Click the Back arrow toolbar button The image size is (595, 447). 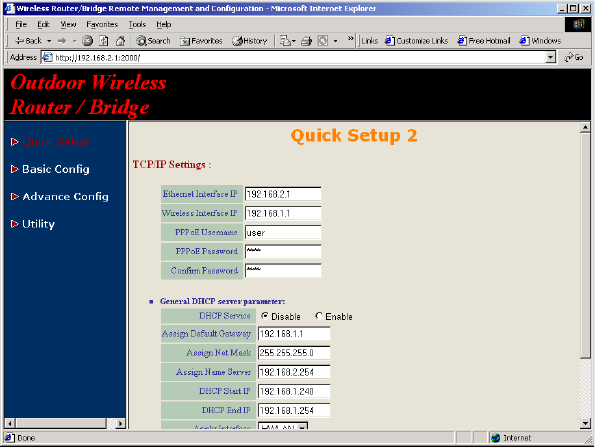point(28,41)
